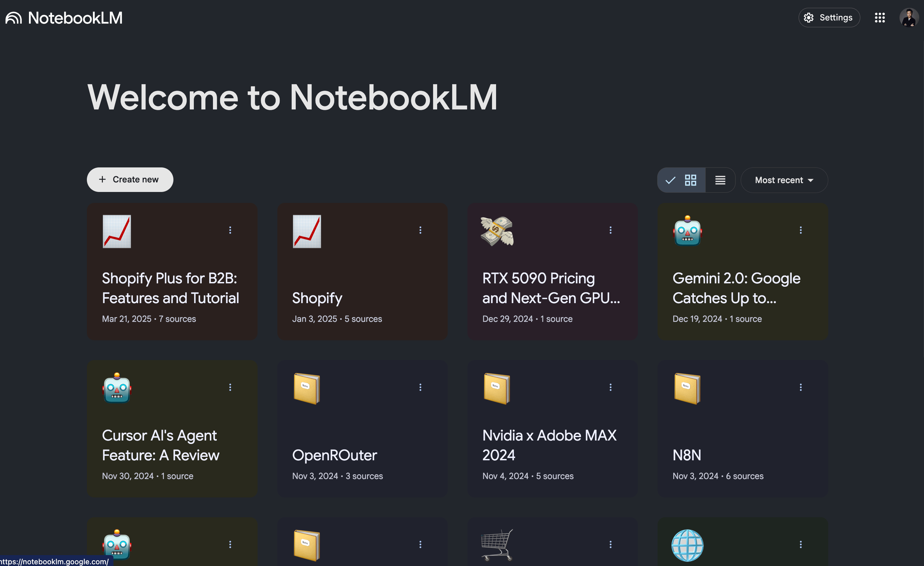Open the 'Shopify Plus for B2B: Features and Tutorial' title
Screen dimensions: 924x566
[171, 288]
